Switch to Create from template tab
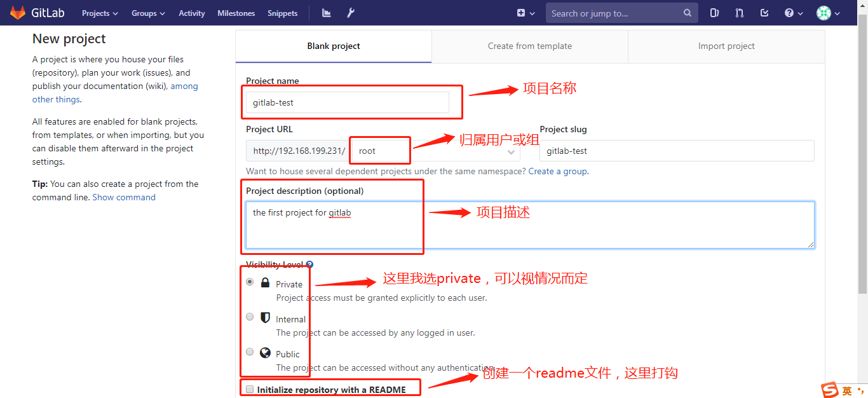The width and height of the screenshot is (868, 398). click(x=530, y=46)
